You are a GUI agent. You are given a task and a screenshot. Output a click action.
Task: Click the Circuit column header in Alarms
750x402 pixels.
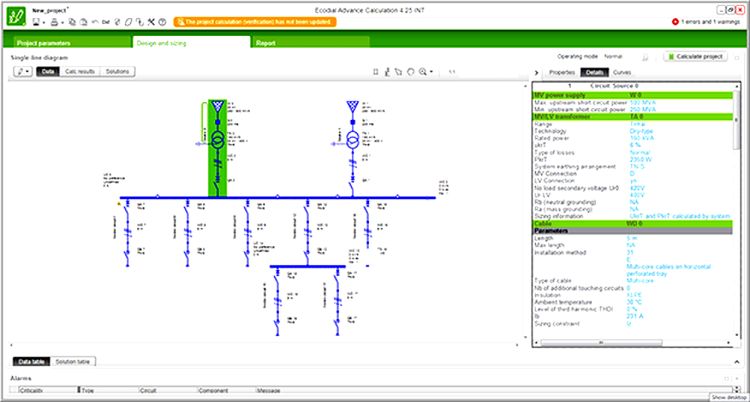[x=167, y=391]
